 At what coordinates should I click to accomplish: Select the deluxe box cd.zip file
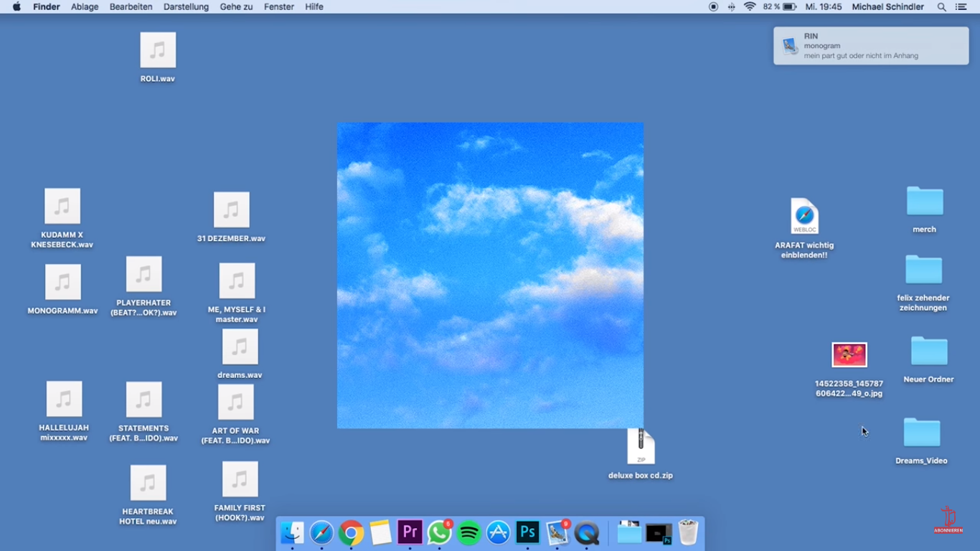(x=641, y=447)
